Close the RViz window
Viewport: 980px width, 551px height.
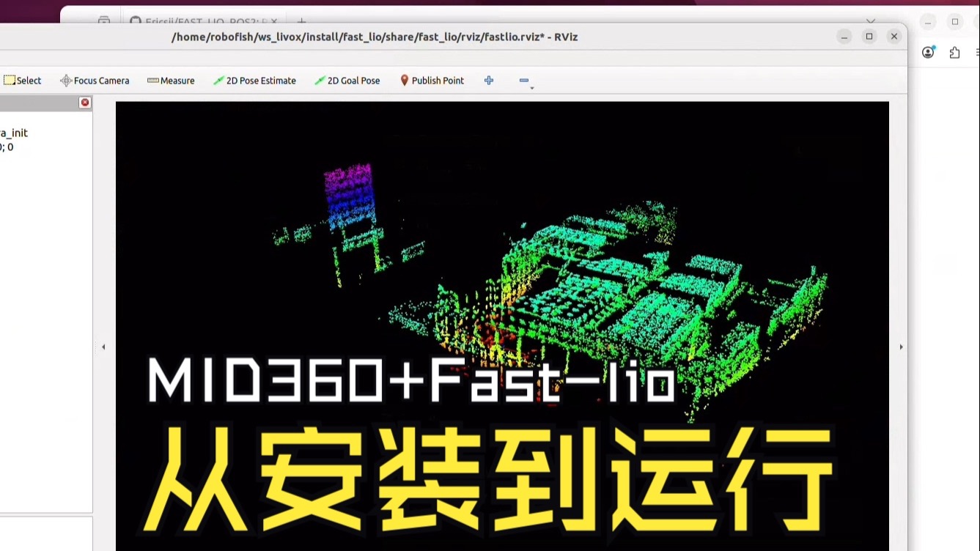[x=894, y=37]
